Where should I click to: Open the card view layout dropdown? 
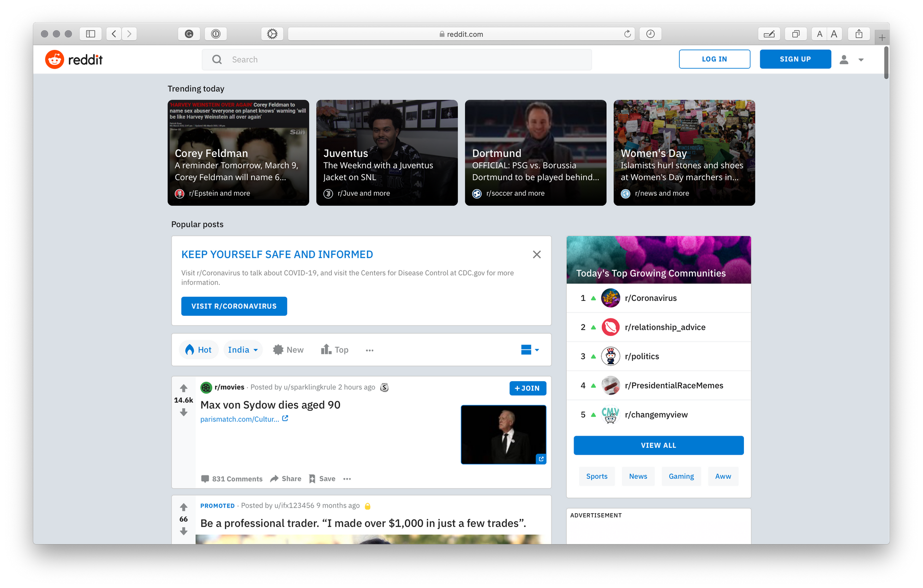pyautogui.click(x=530, y=350)
